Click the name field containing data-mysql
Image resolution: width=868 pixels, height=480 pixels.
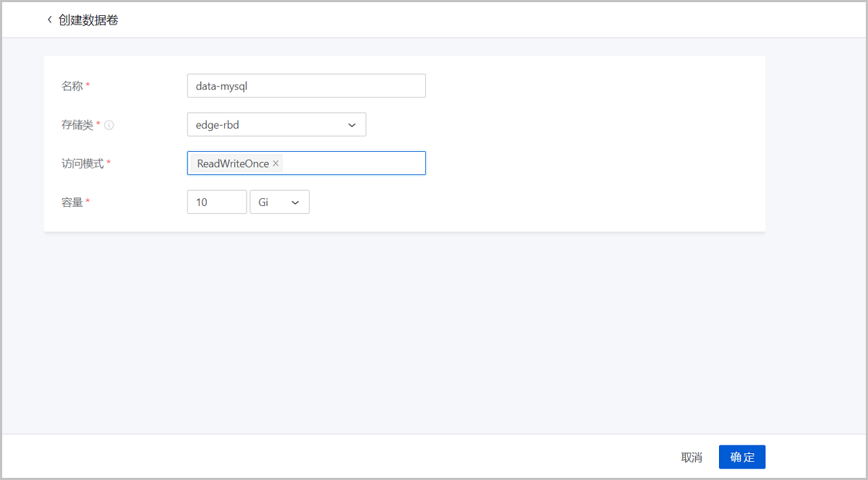(306, 85)
